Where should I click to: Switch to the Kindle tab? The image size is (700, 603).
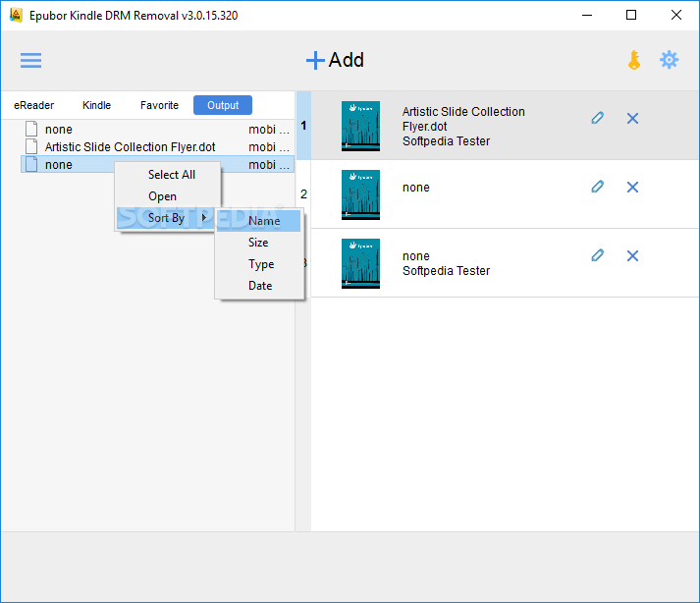coord(96,105)
